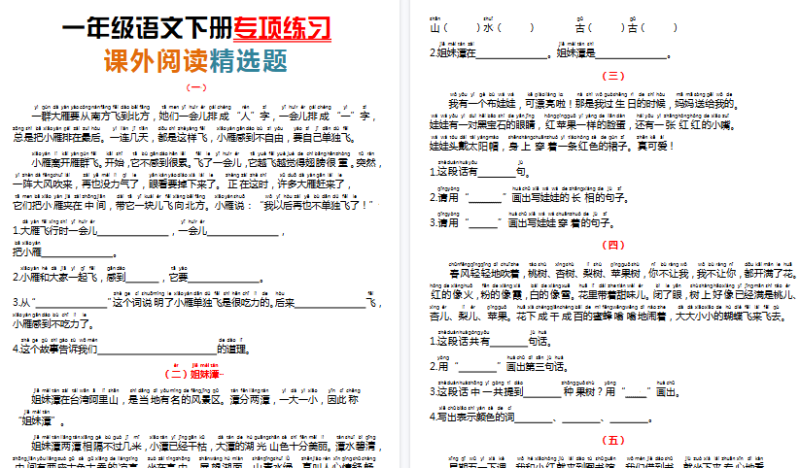The height and width of the screenshot is (468, 800).
Task: Click the red section header "(五)"
Action: (x=613, y=440)
